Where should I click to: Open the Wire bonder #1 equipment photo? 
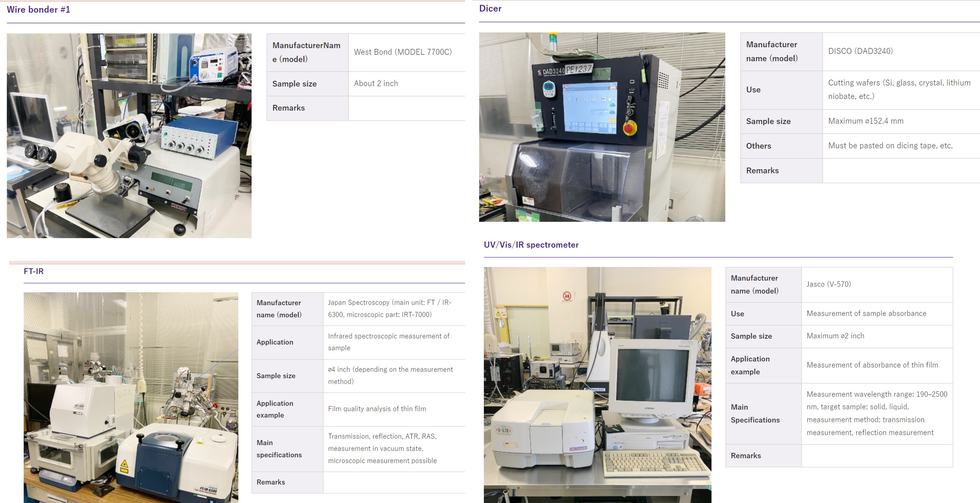click(129, 135)
